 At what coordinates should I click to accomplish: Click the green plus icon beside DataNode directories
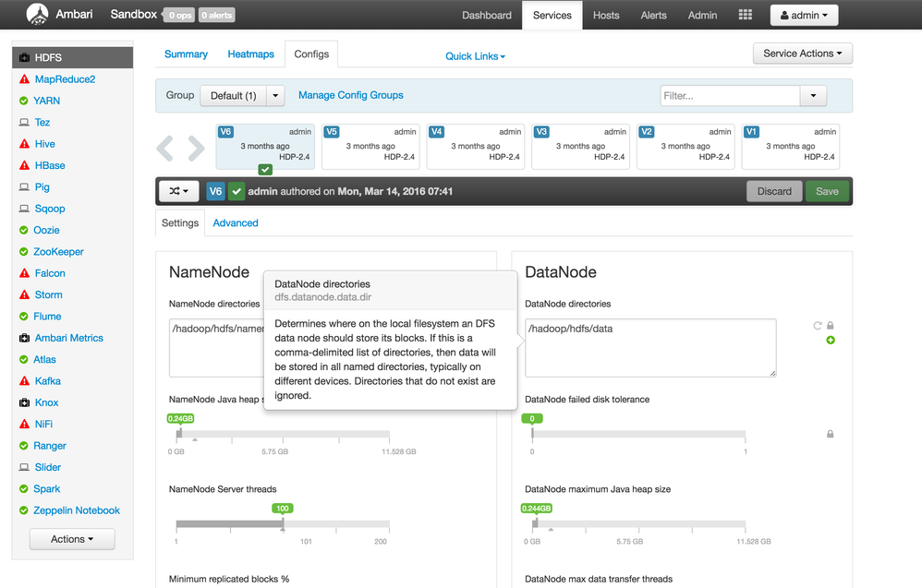(831, 340)
